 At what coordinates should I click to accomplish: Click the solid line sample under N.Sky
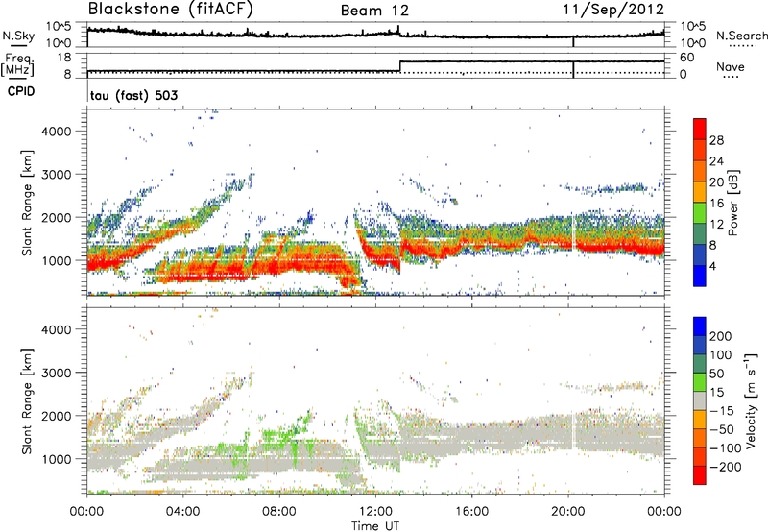coord(18,46)
